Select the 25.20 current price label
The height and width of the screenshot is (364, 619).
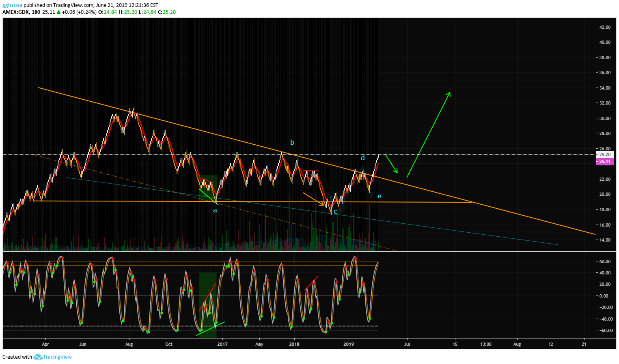coord(605,154)
